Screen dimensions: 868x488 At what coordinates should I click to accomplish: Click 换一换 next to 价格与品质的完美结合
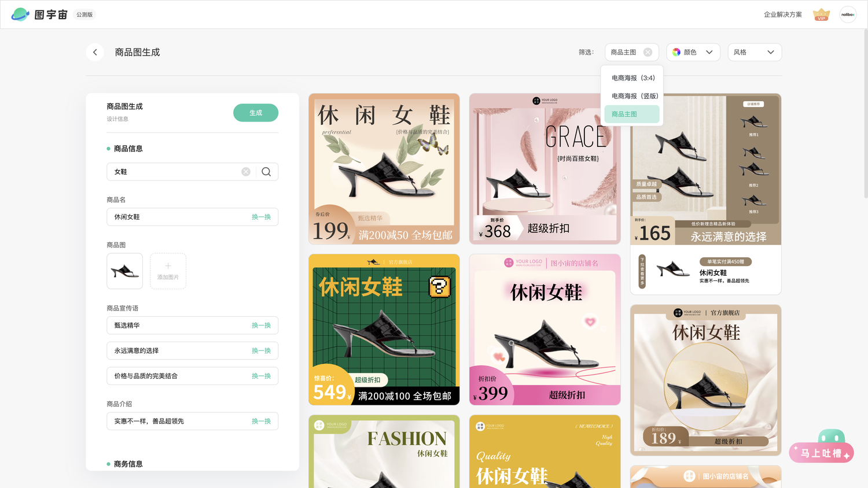coord(261,376)
